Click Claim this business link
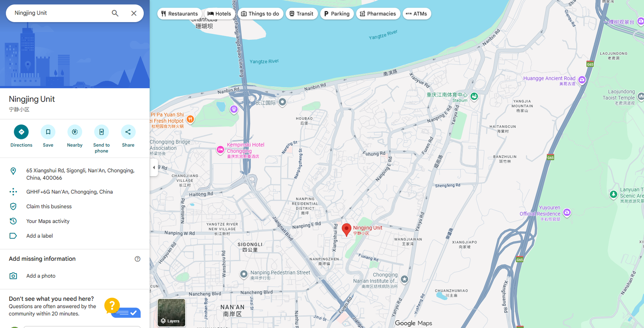The height and width of the screenshot is (328, 644). 49,206
